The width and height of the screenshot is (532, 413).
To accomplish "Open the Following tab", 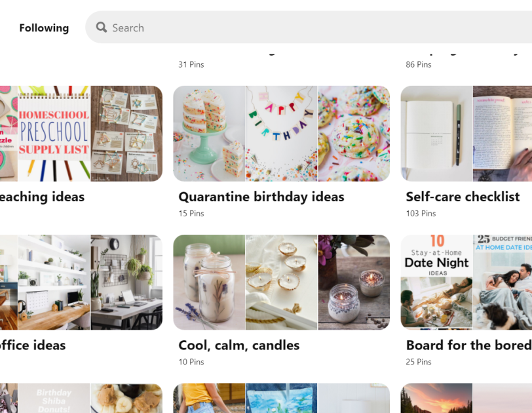I will (44, 28).
